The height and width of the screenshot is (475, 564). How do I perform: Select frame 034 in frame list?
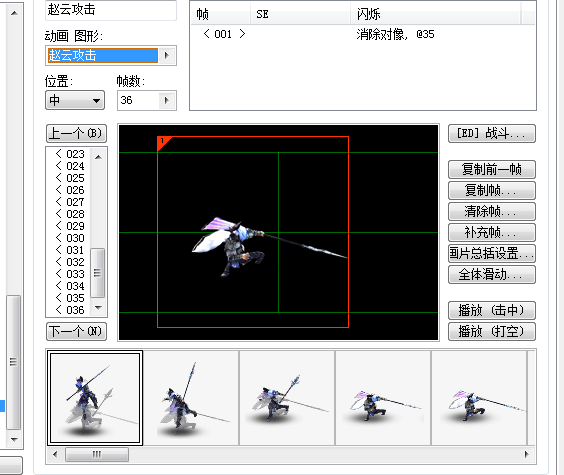[x=70, y=286]
